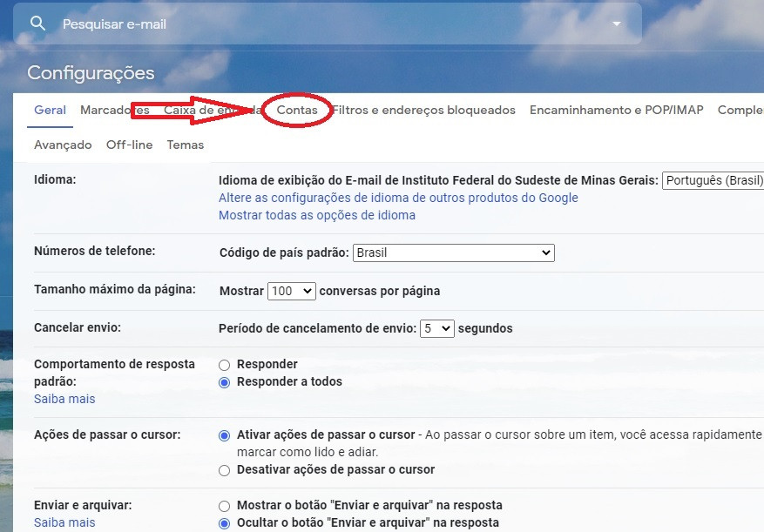Screen dimensions: 764x532
Task: Open Encaminhamento e POP/IMAP tab
Action: 616,111
